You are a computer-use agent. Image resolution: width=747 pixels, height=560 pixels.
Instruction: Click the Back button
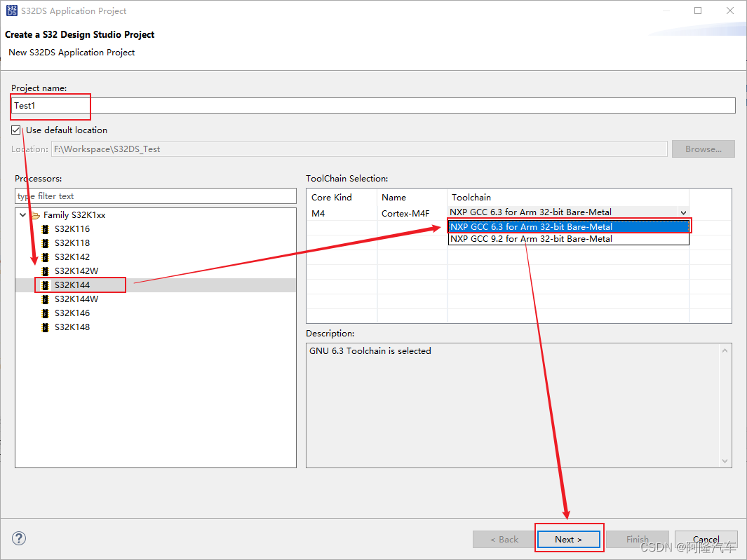click(504, 540)
